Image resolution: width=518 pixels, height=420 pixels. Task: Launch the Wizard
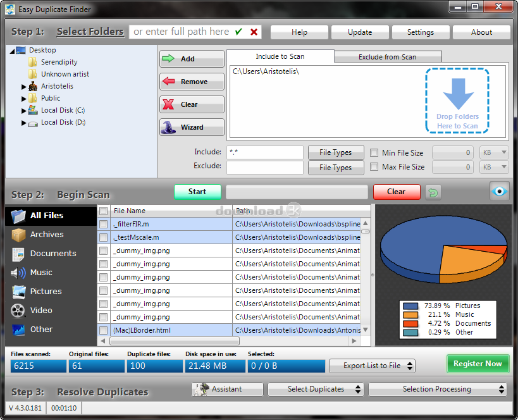192,127
